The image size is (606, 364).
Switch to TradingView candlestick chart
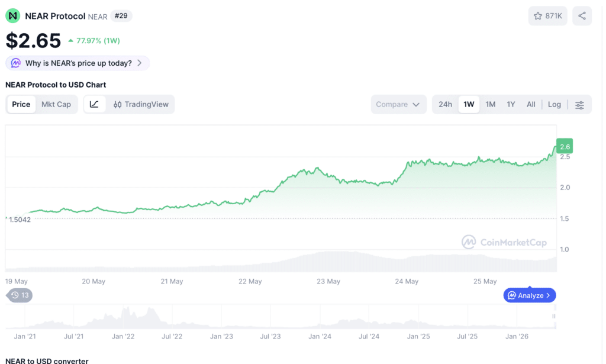141,104
